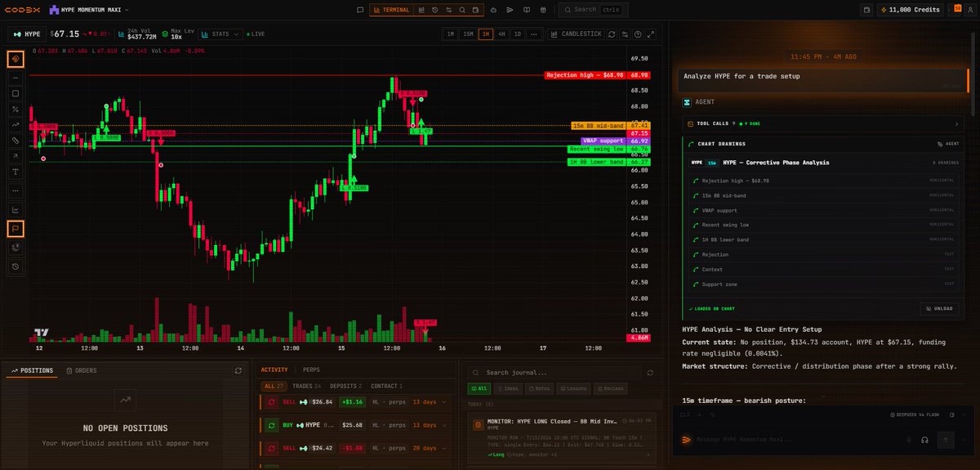Toggle the LIVE indicator

click(x=256, y=34)
